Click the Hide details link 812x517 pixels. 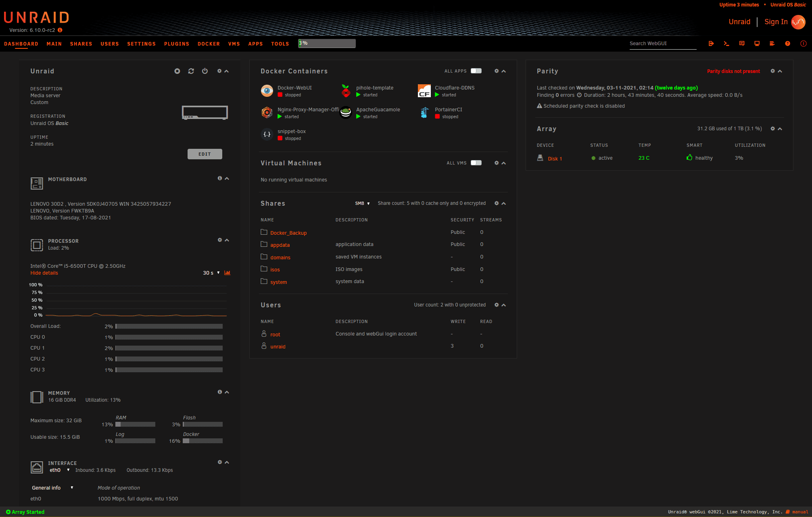coord(44,273)
